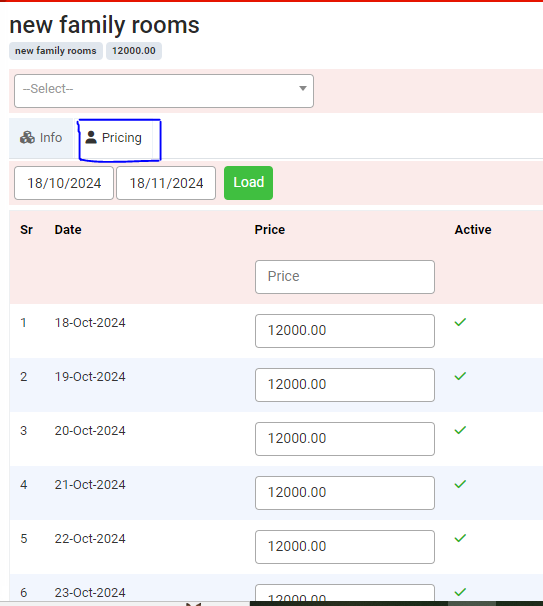Open the --Select-- dropdown
Screen dimensions: 543x606
(x=164, y=91)
